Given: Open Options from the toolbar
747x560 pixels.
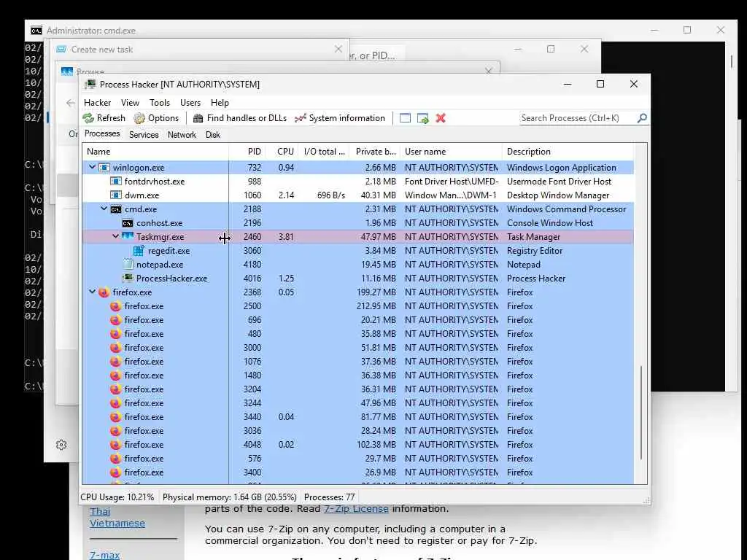Looking at the screenshot, I should point(156,118).
